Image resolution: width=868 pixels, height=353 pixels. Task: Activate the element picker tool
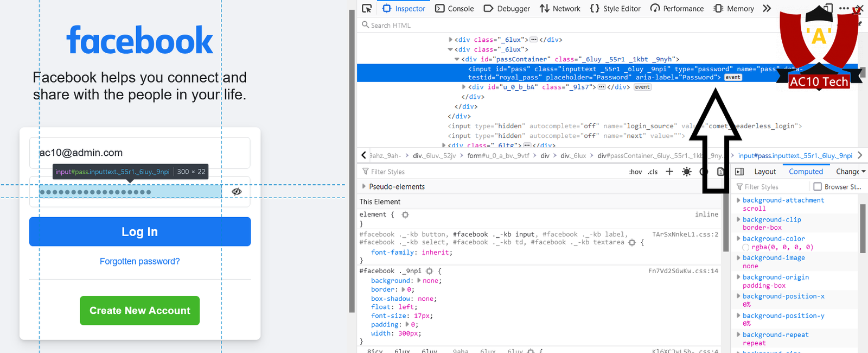367,9
